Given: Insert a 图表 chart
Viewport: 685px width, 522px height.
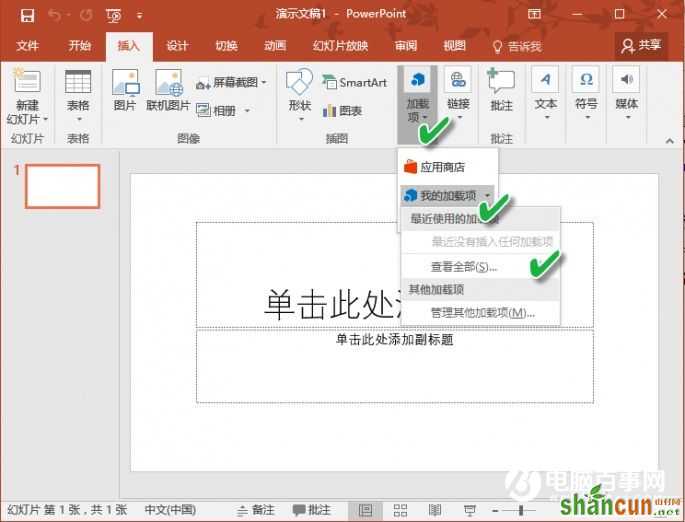Looking at the screenshot, I should [x=342, y=111].
